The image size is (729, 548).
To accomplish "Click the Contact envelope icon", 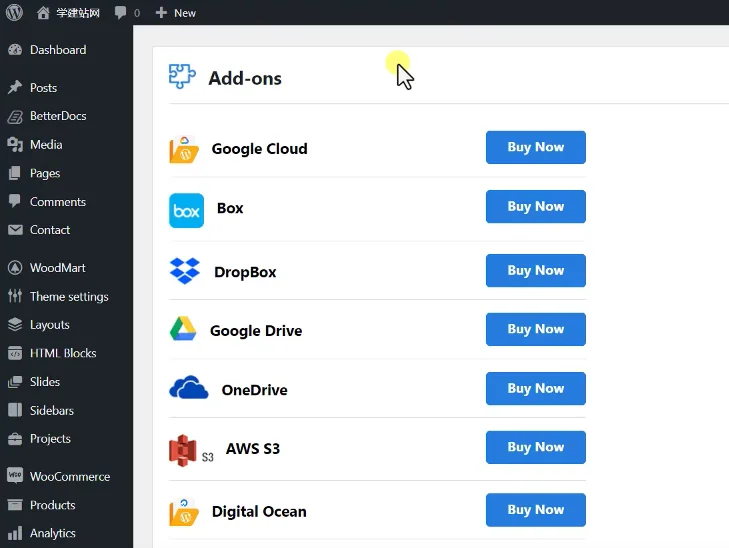I will [15, 230].
